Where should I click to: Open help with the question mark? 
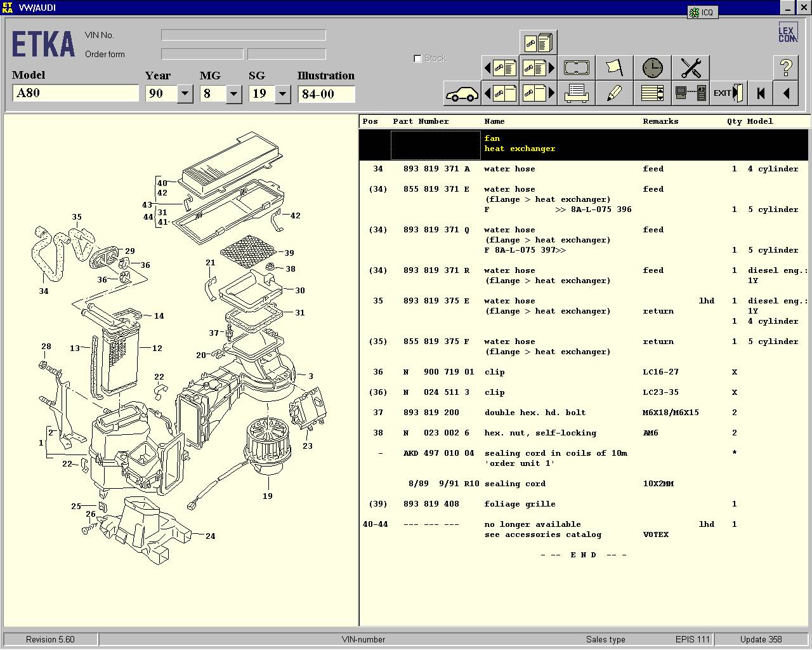click(786, 67)
